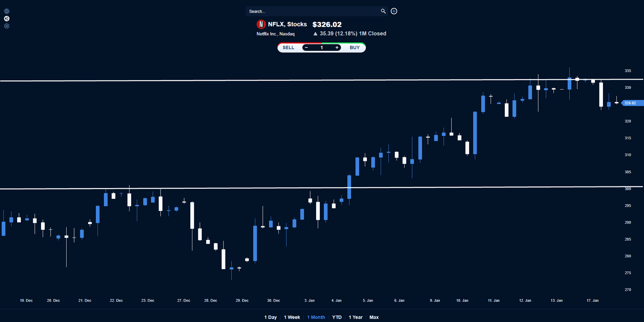This screenshot has width=644, height=322.
Task: Click the trade quantity value field
Action: coord(322,47)
